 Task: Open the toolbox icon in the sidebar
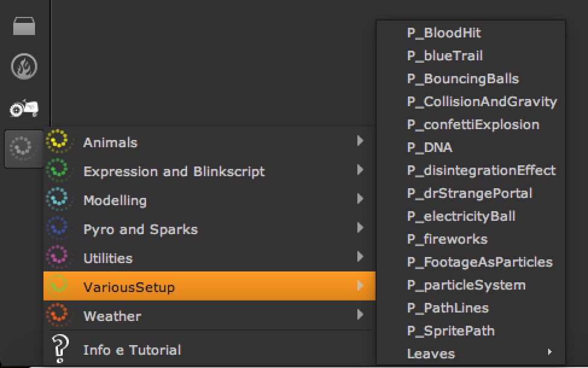tap(23, 26)
